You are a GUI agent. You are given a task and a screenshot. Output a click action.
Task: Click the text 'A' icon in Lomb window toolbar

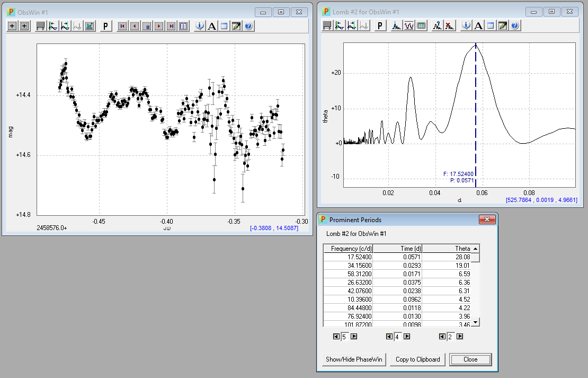pos(478,25)
